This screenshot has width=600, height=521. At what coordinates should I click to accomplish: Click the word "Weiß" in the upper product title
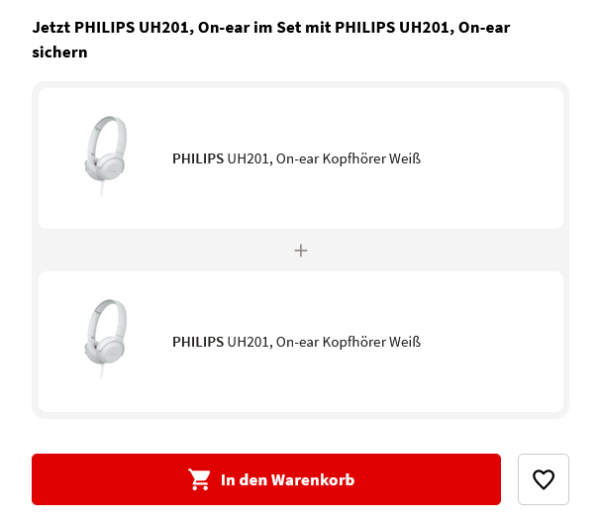[405, 158]
